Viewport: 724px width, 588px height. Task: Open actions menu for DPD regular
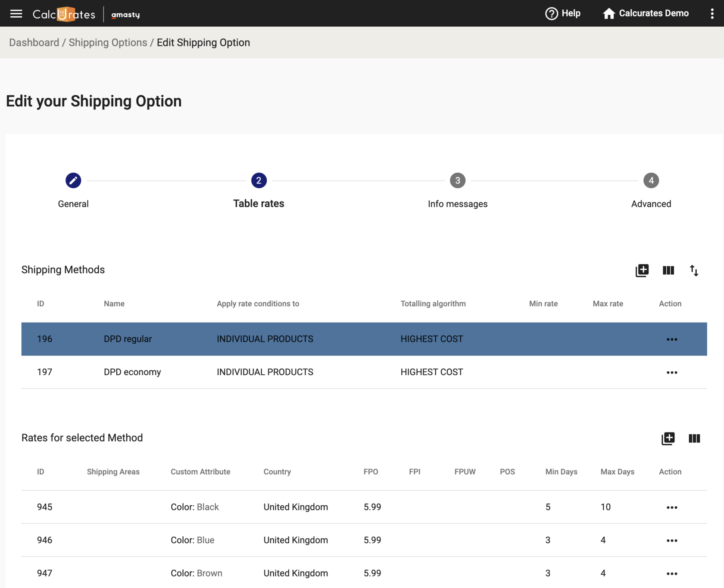click(671, 339)
